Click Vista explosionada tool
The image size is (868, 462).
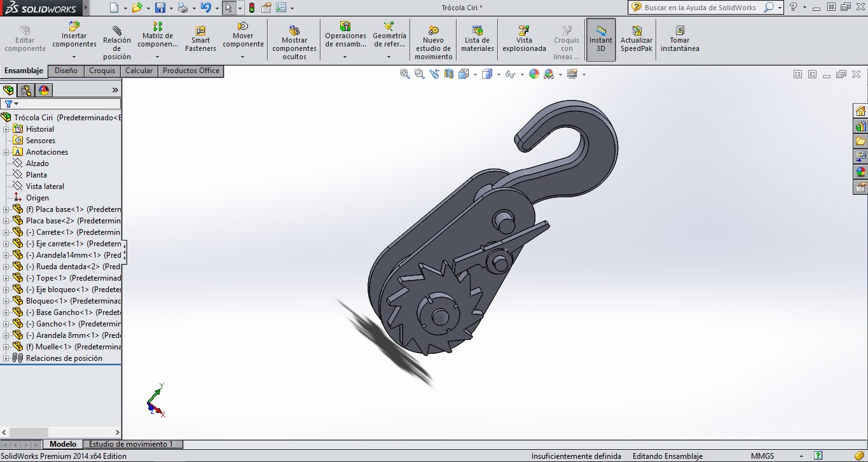click(524, 39)
